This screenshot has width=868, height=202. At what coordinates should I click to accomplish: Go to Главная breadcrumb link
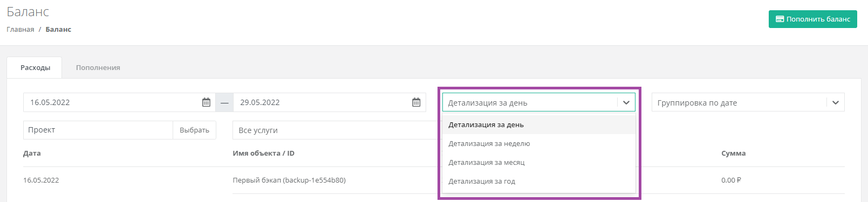[x=20, y=30]
